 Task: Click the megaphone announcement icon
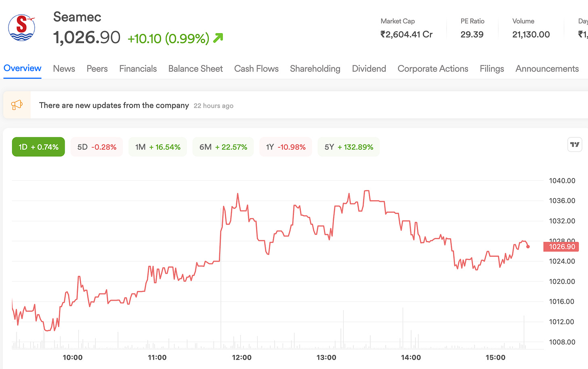click(17, 105)
